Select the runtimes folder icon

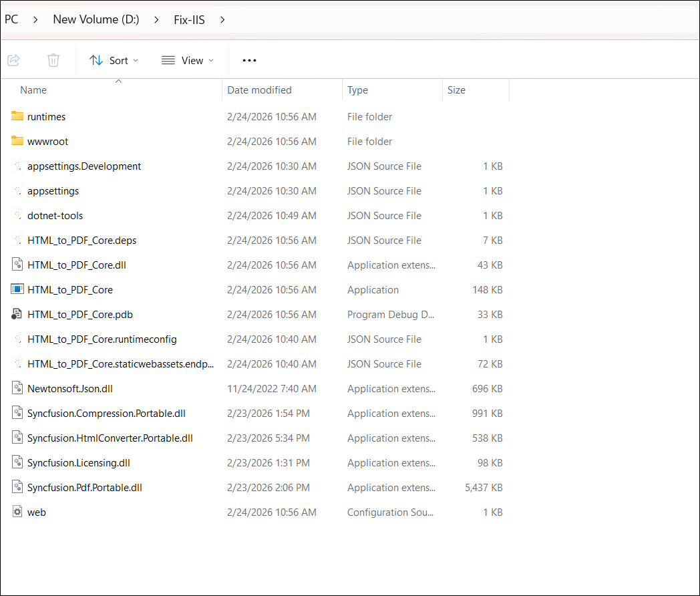click(x=17, y=116)
